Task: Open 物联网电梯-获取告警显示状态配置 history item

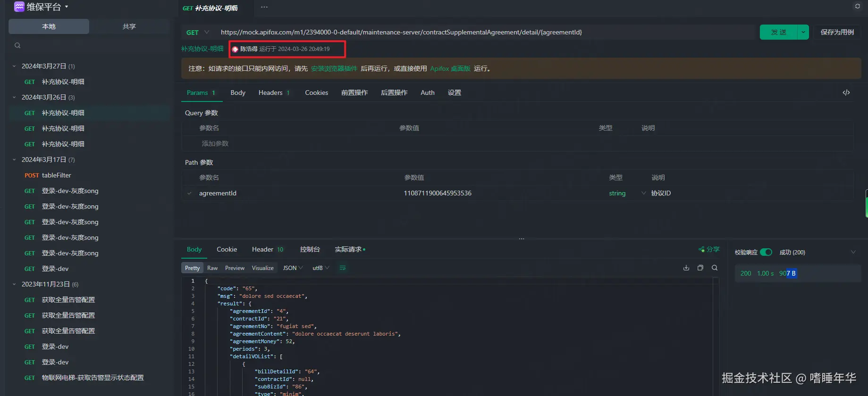Action: [x=90, y=378]
